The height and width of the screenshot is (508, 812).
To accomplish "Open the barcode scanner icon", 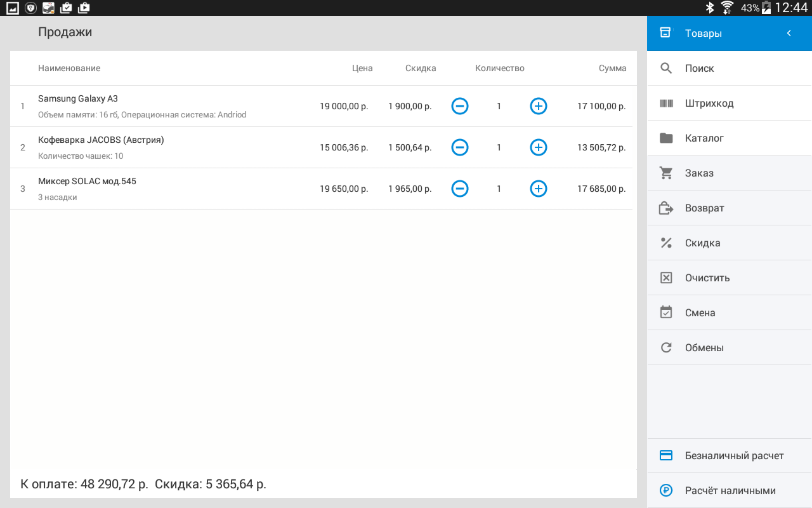I will click(x=666, y=104).
